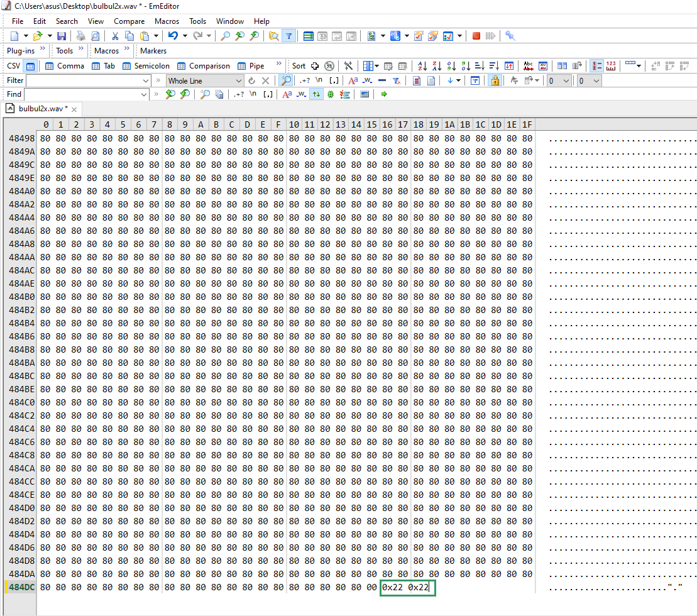Click the red Stop macro button
The height and width of the screenshot is (616, 697).
(x=476, y=36)
